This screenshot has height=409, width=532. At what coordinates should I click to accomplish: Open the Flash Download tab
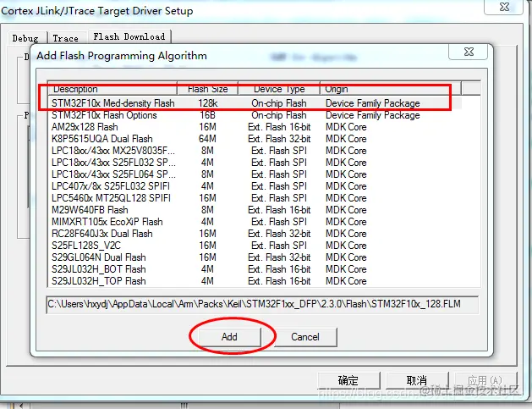129,36
